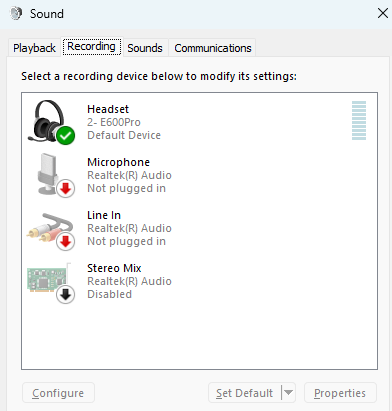Select the "Line In" device name
Viewport: 392px width, 411px height.
(104, 215)
